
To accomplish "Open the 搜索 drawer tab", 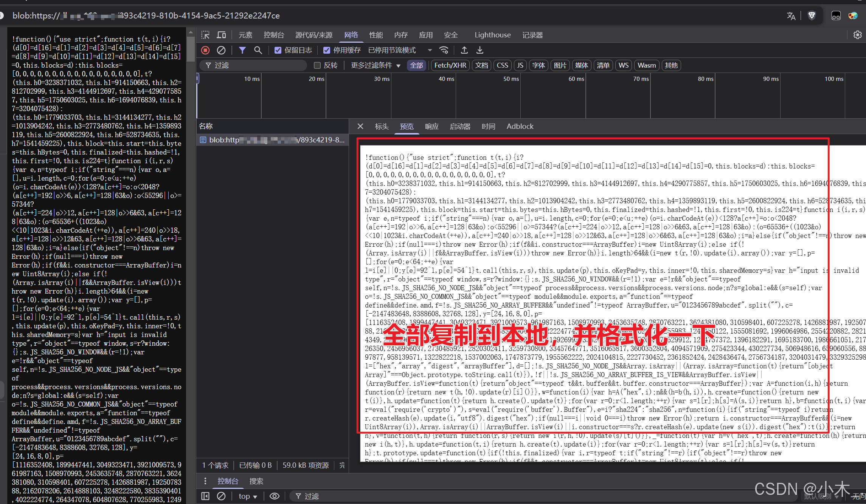I will pos(256,481).
